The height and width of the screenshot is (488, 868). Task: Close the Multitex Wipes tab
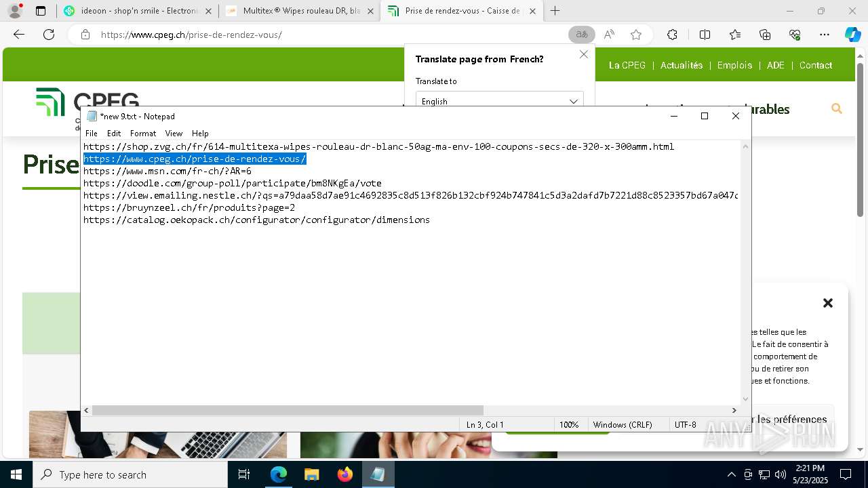[370, 12]
